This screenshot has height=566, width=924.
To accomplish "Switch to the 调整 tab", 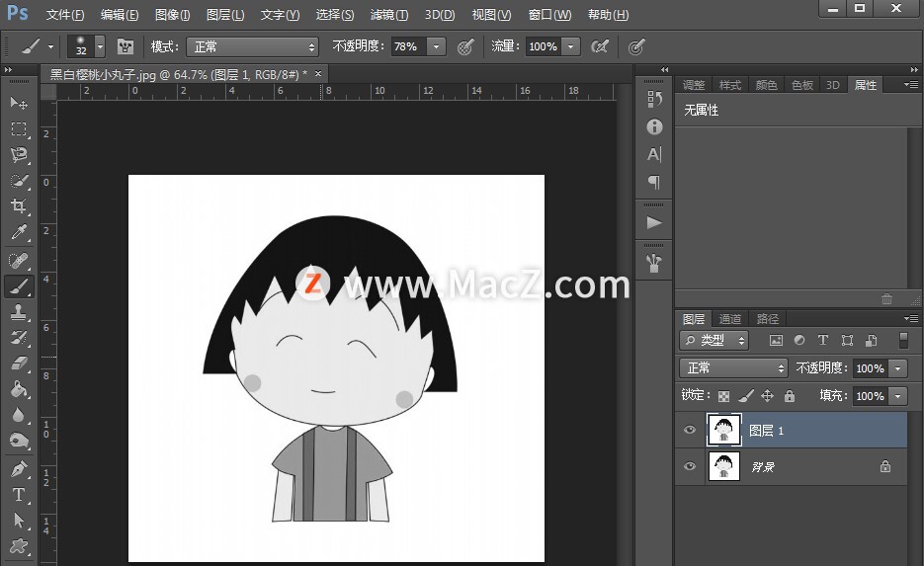I will [x=694, y=85].
